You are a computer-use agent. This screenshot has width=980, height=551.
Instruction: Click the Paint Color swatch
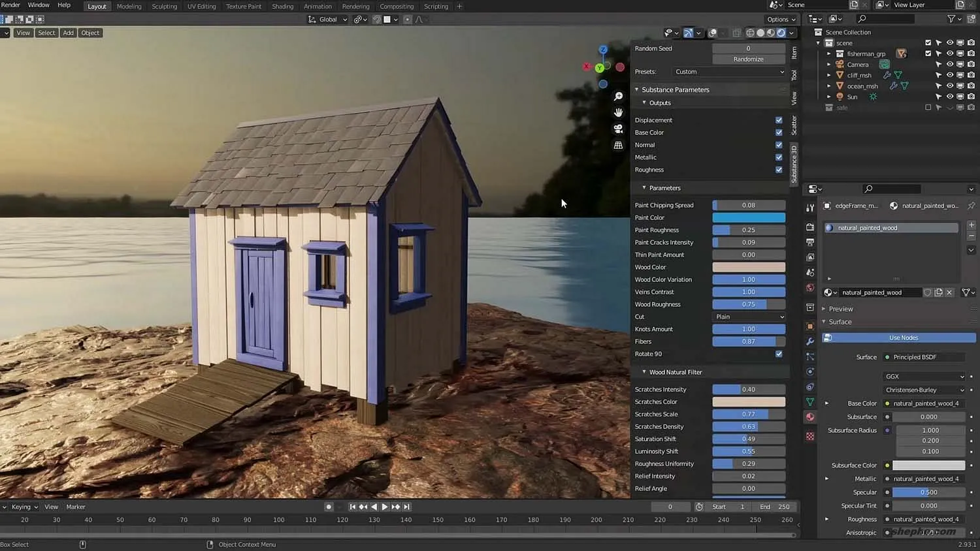748,217
